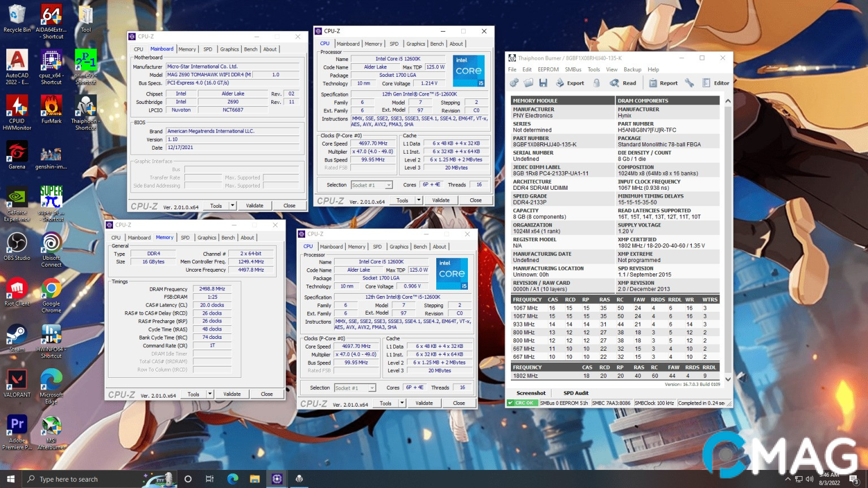Screen dimensions: 868x488
Task: Click the Windows taskbar search box
Action: (85, 479)
